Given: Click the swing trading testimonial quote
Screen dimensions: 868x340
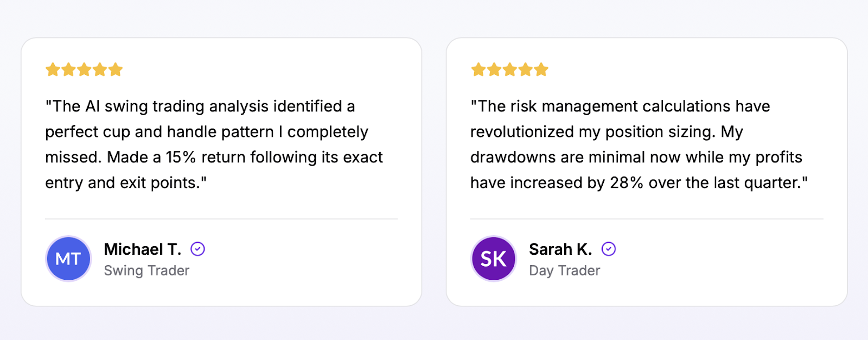Looking at the screenshot, I should point(214,144).
